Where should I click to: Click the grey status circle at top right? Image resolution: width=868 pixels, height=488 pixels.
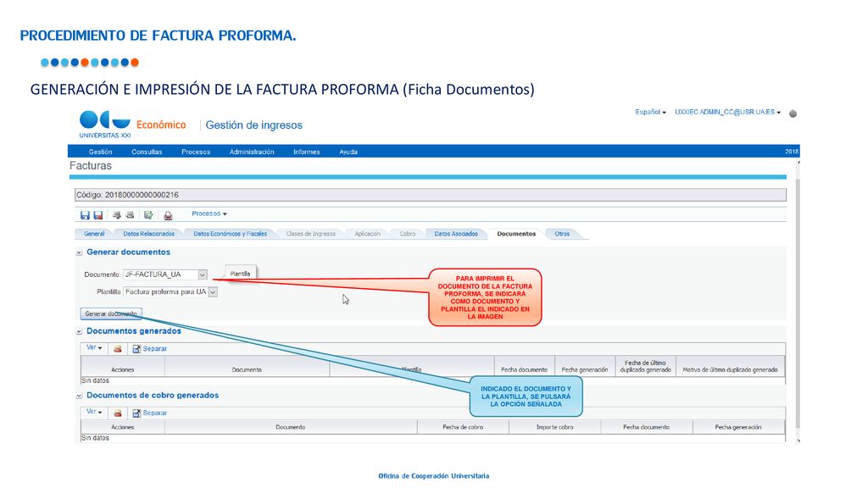[x=793, y=114]
